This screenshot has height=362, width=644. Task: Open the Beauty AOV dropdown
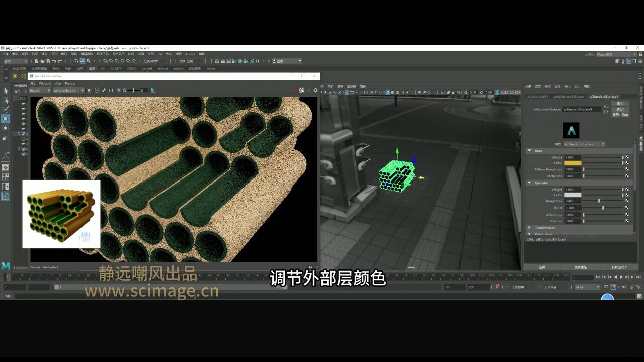point(40,90)
